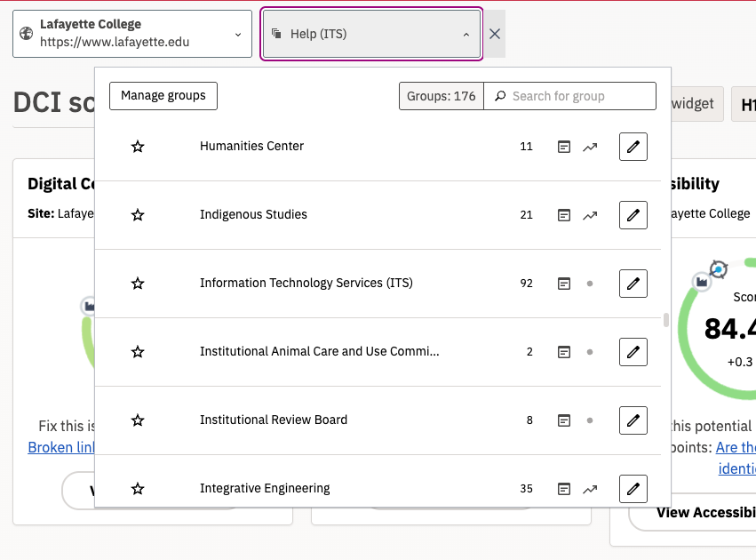
Task: Select the Institutional Review Board group
Action: 274,420
